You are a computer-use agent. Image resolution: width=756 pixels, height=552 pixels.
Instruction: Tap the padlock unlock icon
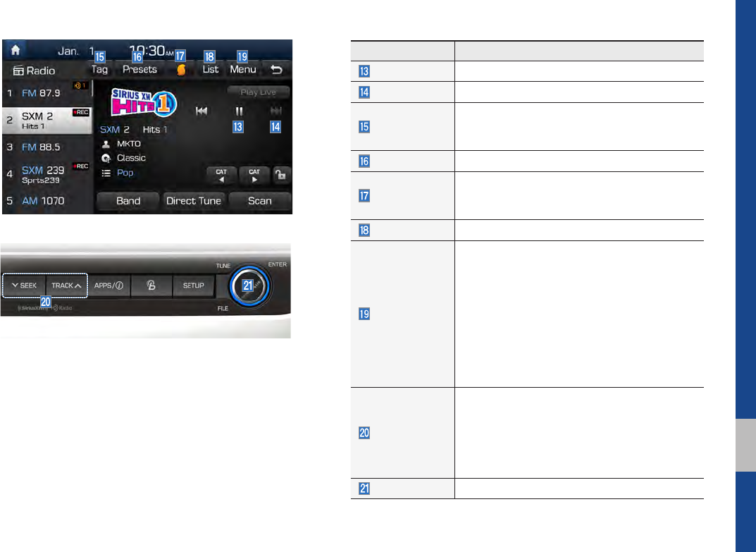(x=280, y=175)
